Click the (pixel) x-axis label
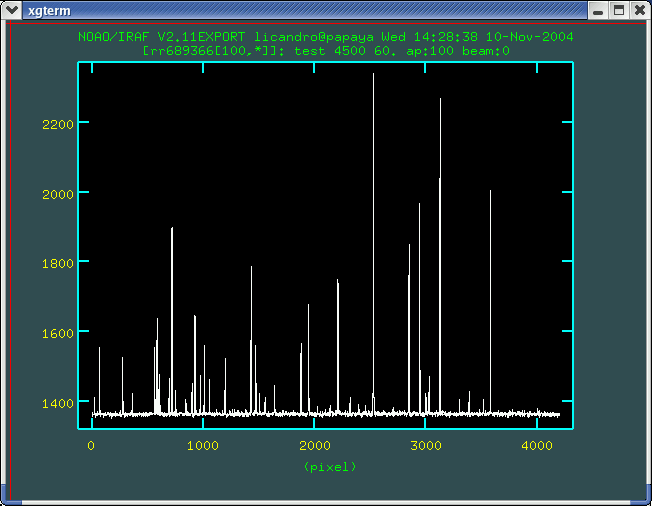This screenshot has height=506, width=652. (x=329, y=466)
